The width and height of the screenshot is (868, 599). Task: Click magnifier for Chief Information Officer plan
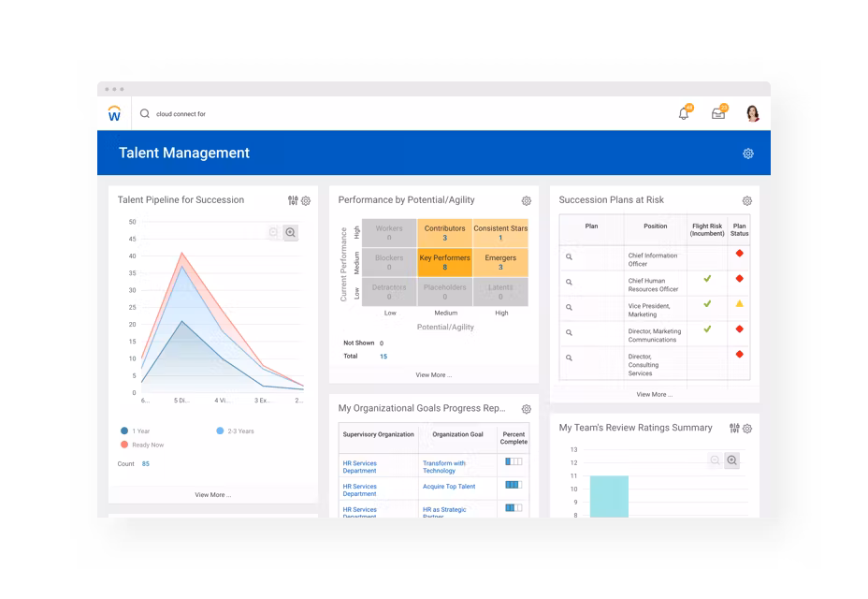coord(569,256)
